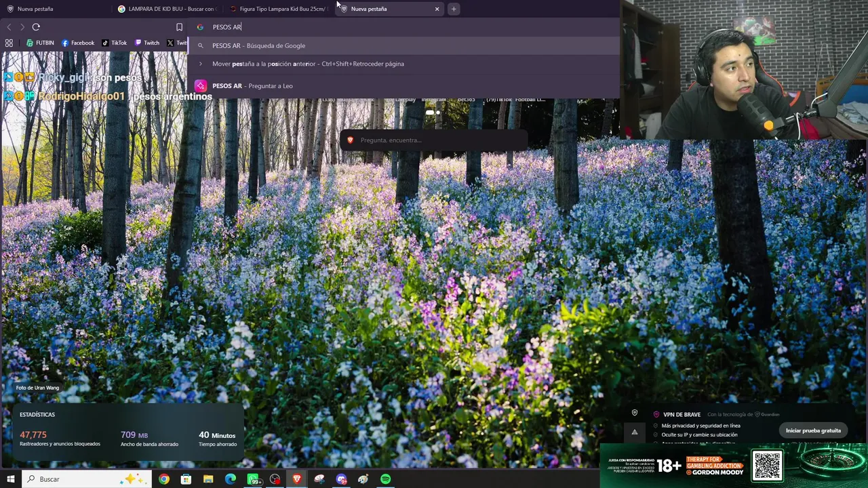Click Oculte su IP y cambie su ubicación
The height and width of the screenshot is (488, 868).
point(699,434)
